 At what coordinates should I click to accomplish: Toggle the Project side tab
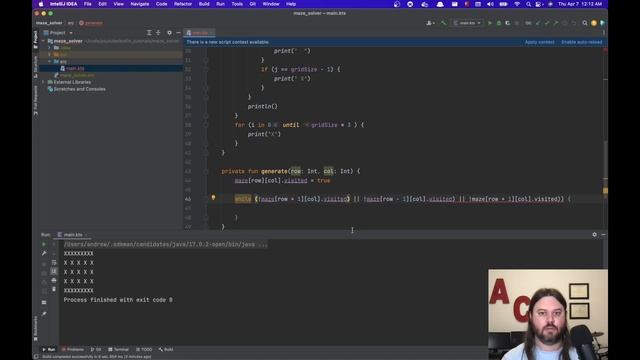click(x=36, y=40)
